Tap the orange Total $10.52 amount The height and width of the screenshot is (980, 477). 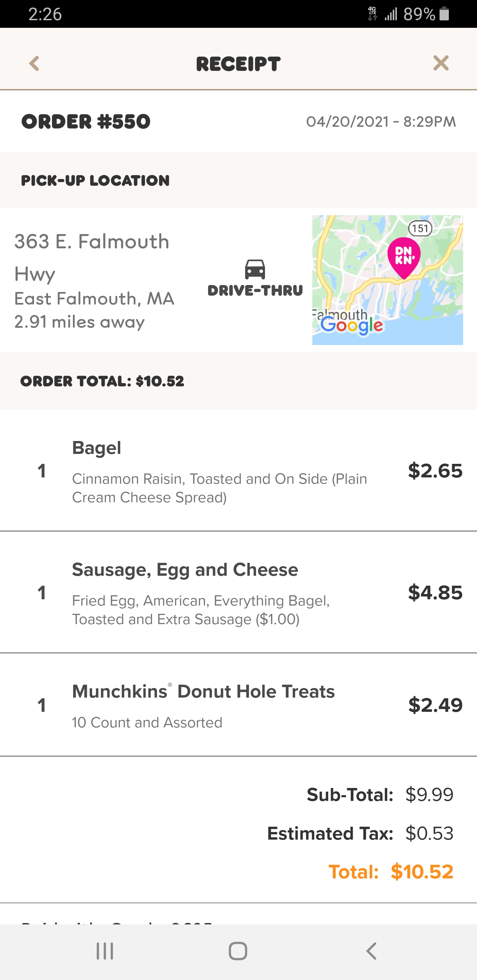(422, 872)
